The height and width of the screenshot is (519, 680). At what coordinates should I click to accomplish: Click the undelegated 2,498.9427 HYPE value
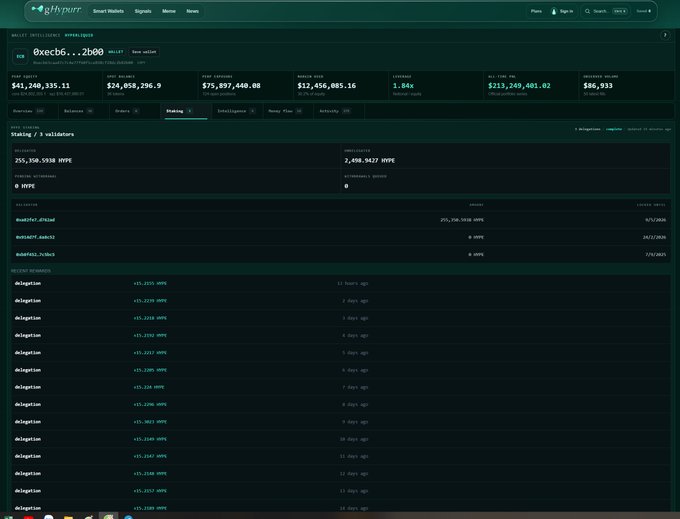click(x=369, y=160)
